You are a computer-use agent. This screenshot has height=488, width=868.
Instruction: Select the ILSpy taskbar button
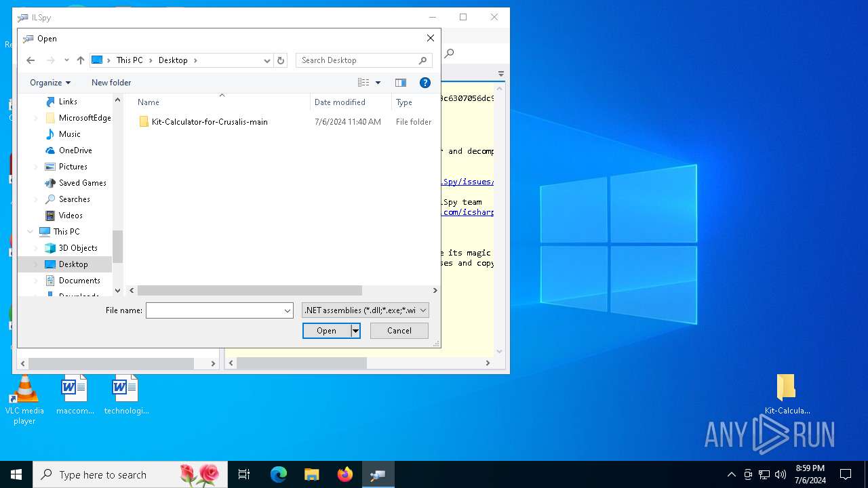coord(378,474)
